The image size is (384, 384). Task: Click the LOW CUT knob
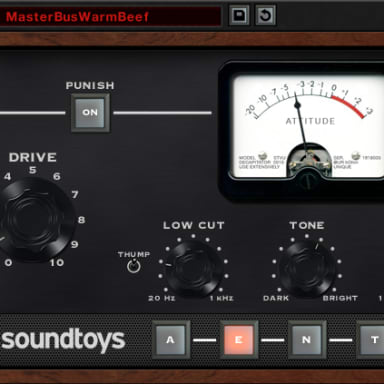(x=194, y=268)
